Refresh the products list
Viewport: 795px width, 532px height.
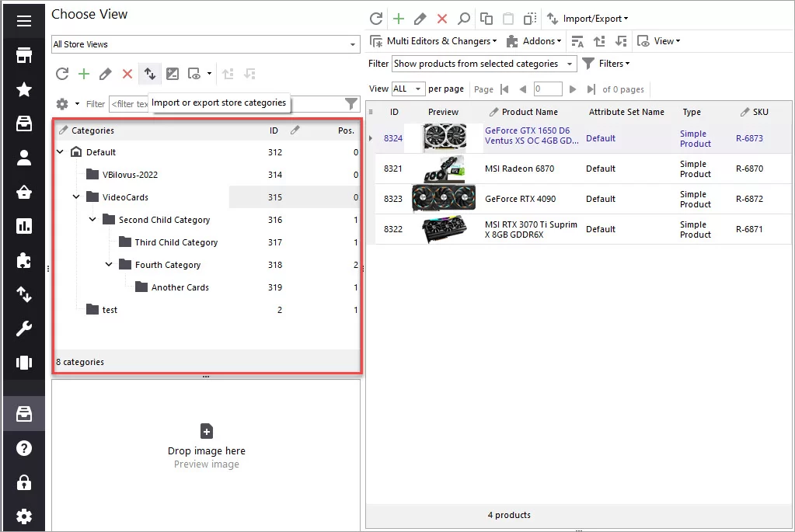(x=375, y=19)
